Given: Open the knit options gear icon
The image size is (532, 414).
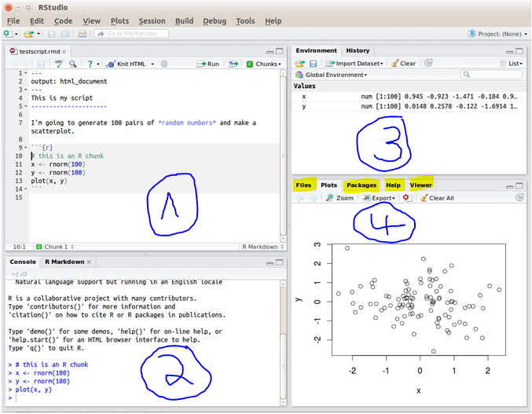Looking at the screenshot, I should pos(164,64).
